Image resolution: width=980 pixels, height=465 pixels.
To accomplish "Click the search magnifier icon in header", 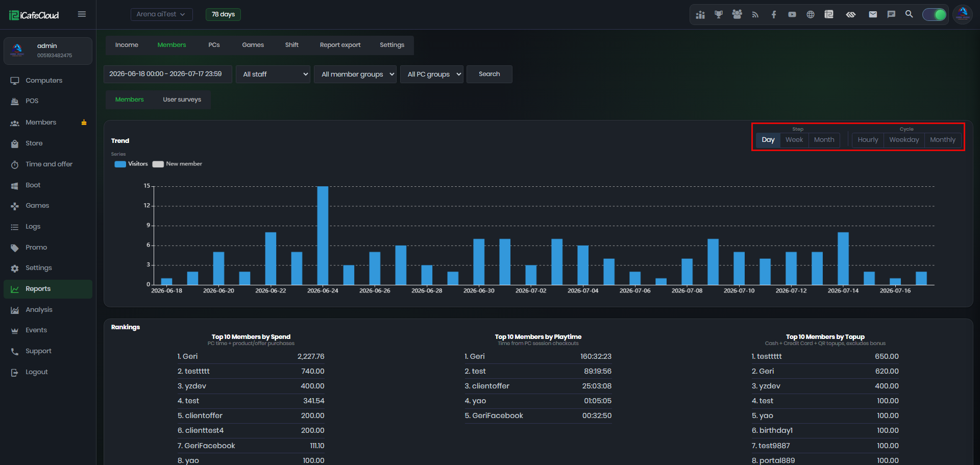I will tap(909, 14).
